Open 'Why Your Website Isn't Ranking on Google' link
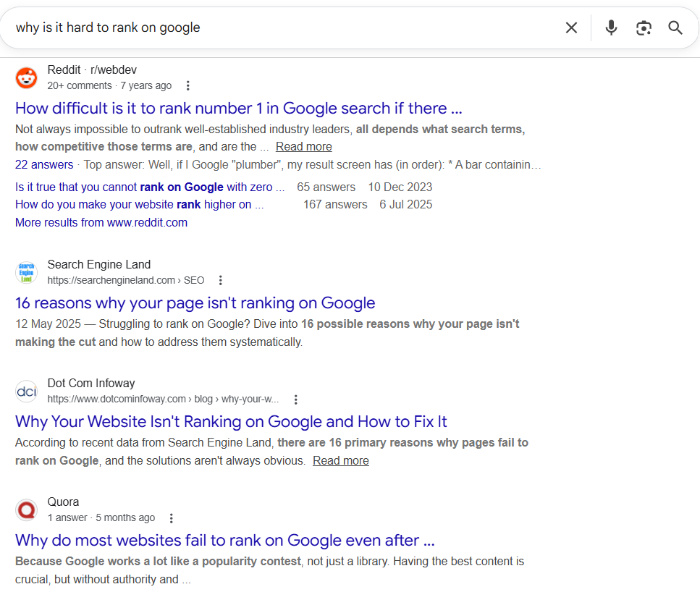Image resolution: width=700 pixels, height=592 pixels. tap(231, 422)
